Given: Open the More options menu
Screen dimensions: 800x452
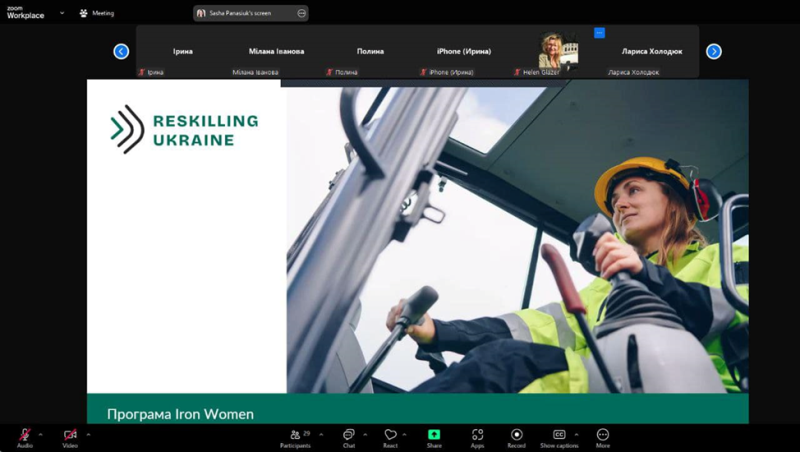Looking at the screenshot, I should (602, 435).
